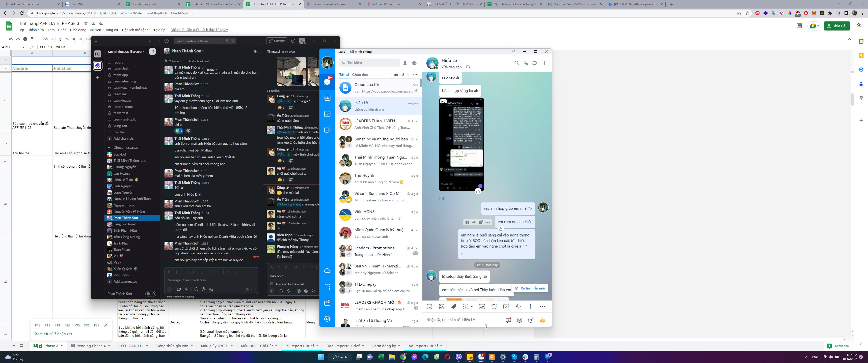Screen dimensions: 868x363
Task: Click 'Add channels' in Slack sidebar
Action: pyautogui.click(x=123, y=138)
